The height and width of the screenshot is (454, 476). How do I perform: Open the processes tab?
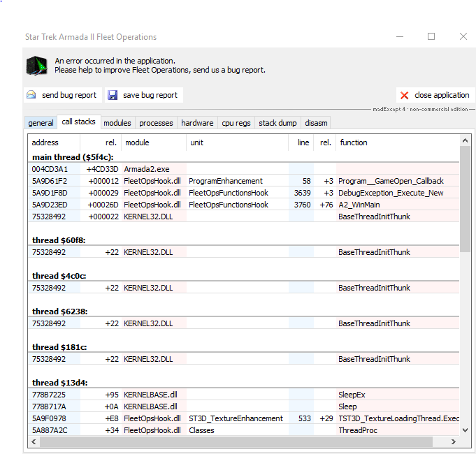[x=156, y=123]
